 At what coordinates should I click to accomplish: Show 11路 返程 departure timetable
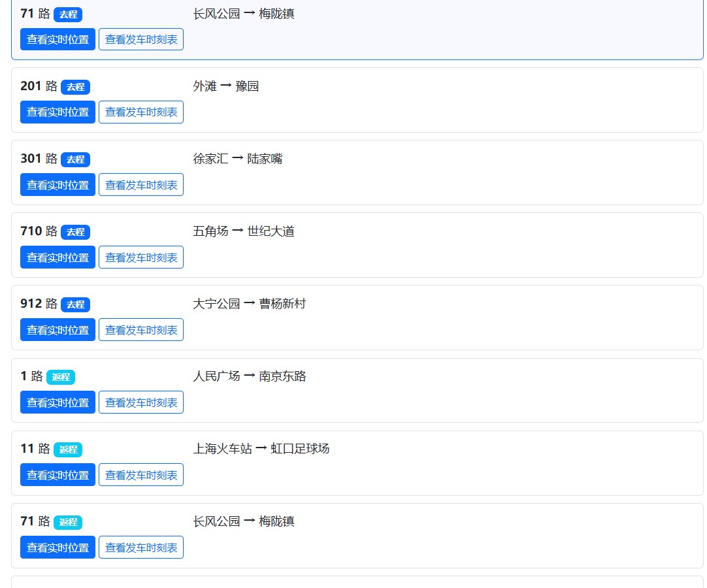[141, 475]
